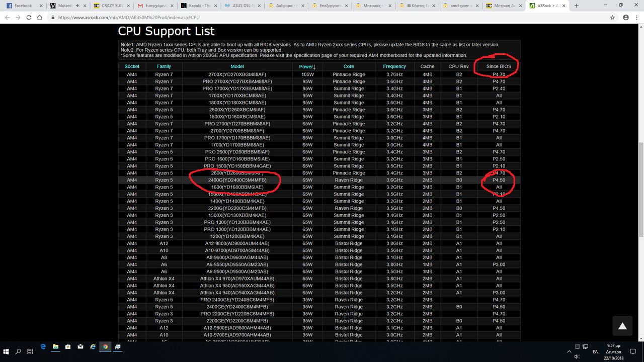The image size is (644, 362).
Task: Select the 1300X(YD130XBBM4KAE) model cell
Action: click(237, 215)
